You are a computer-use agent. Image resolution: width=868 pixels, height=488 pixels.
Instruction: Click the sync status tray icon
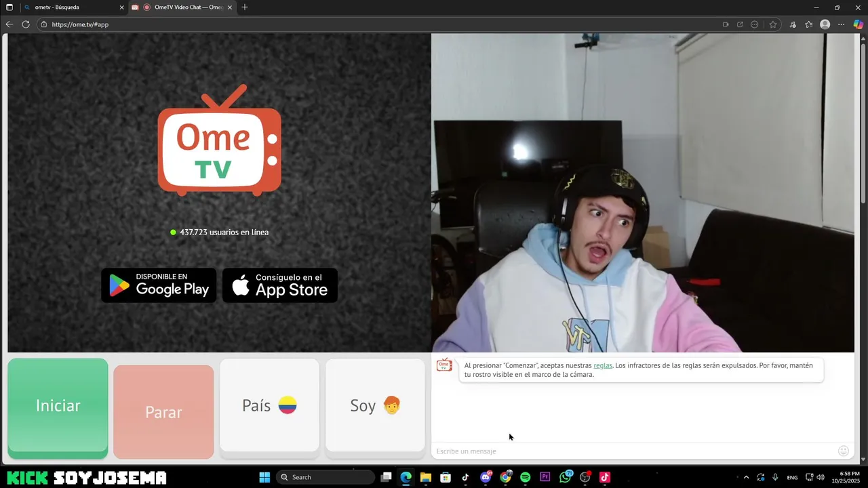761,477
